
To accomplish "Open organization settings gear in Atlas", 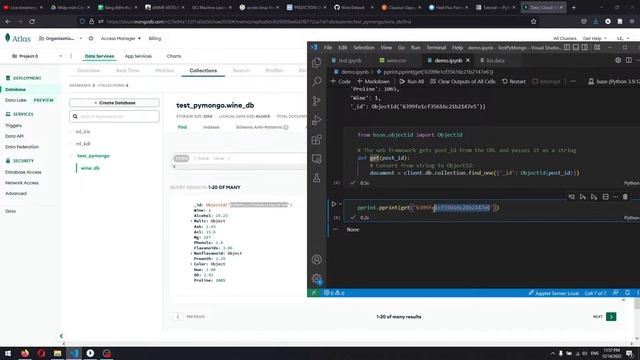I will 91,38.
